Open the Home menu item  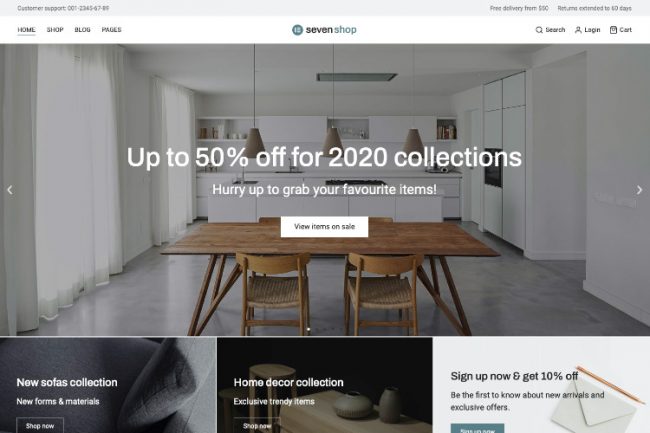26,30
